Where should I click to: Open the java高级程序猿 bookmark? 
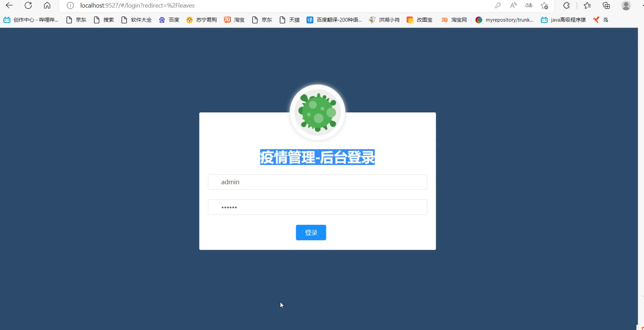(x=563, y=20)
